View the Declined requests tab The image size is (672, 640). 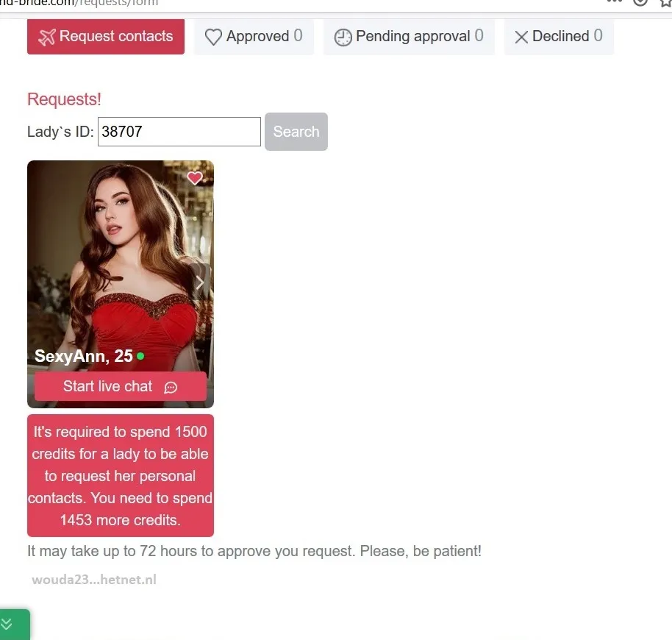point(559,37)
